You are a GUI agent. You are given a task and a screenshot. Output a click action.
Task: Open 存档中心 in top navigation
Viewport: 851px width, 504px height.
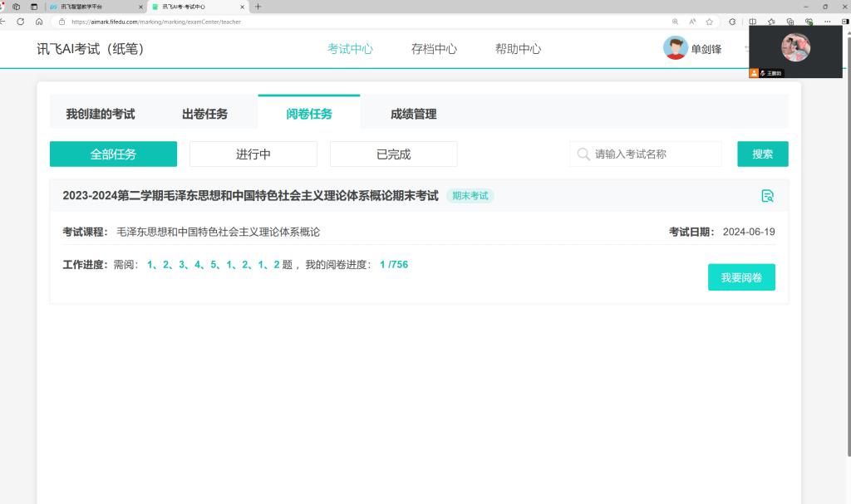(x=434, y=49)
